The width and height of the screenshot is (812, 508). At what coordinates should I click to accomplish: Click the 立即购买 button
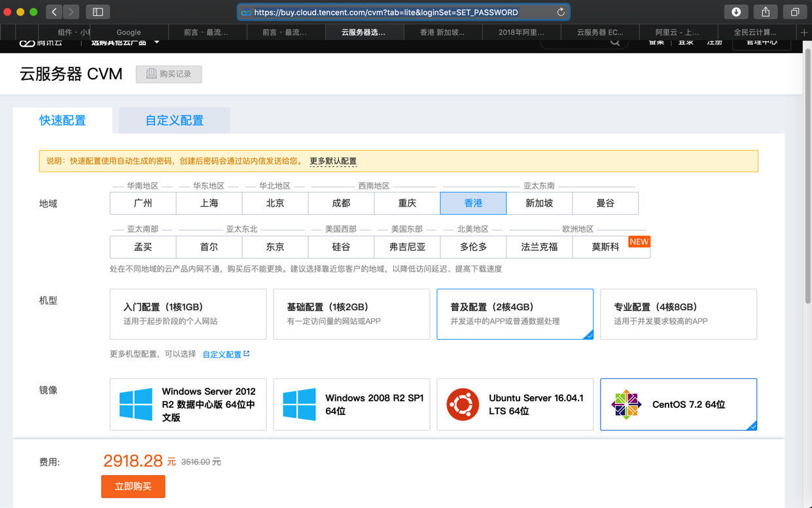tap(133, 486)
